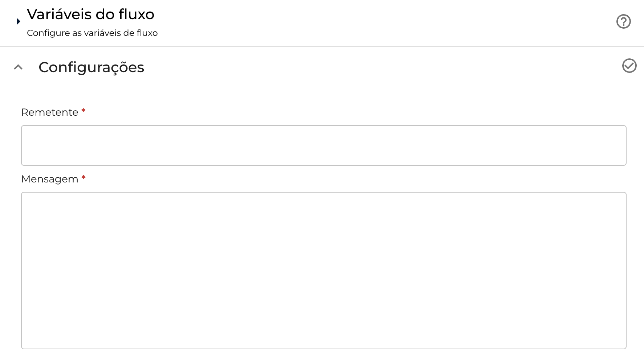Screen dimensions: 644x354
Task: Focus the Remetente input field
Action: [x=323, y=145]
